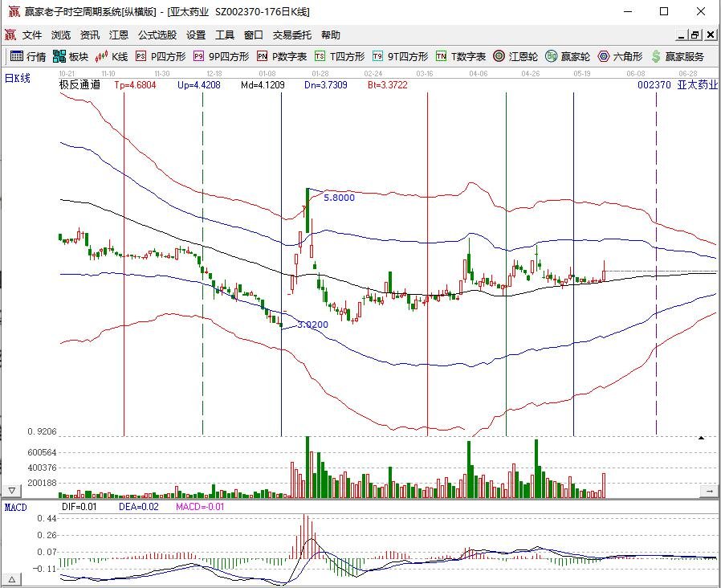The image size is (721, 588).
Task: Click the MACD=-0.01 value
Action: 200,507
